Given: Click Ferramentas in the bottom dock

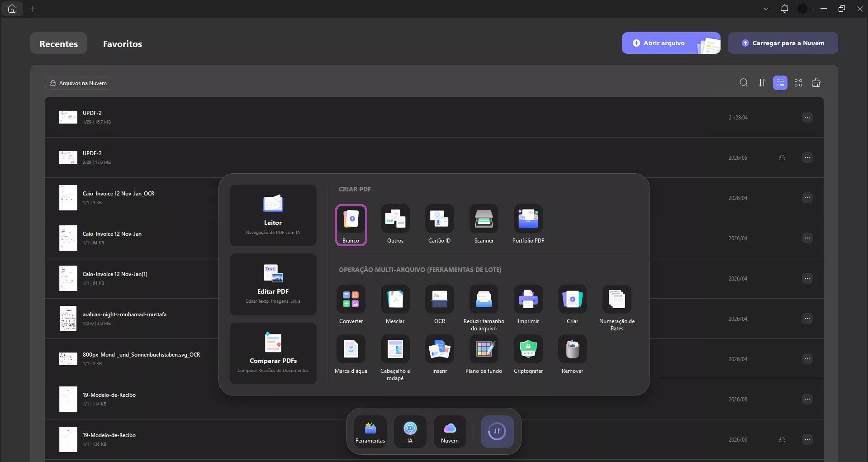Looking at the screenshot, I should click(370, 432).
